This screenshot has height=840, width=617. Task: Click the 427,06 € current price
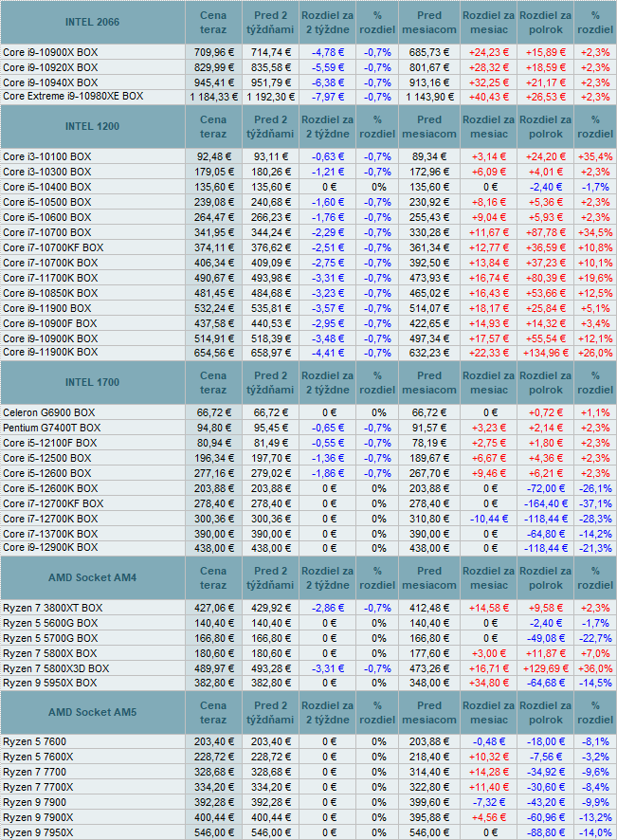coord(213,608)
